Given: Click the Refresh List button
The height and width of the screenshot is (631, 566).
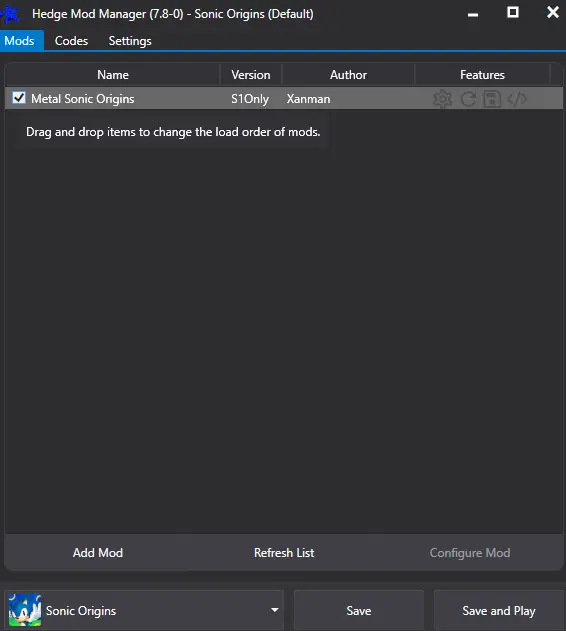Looking at the screenshot, I should pyautogui.click(x=284, y=553).
